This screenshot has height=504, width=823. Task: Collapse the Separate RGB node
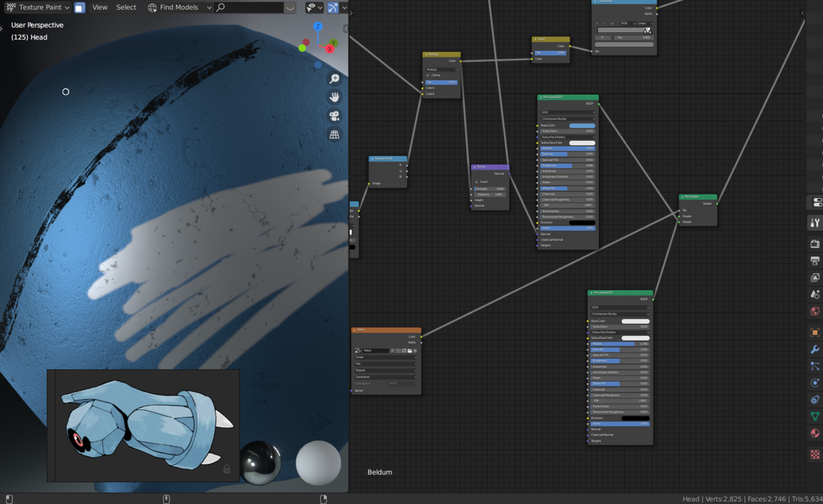pos(372,158)
